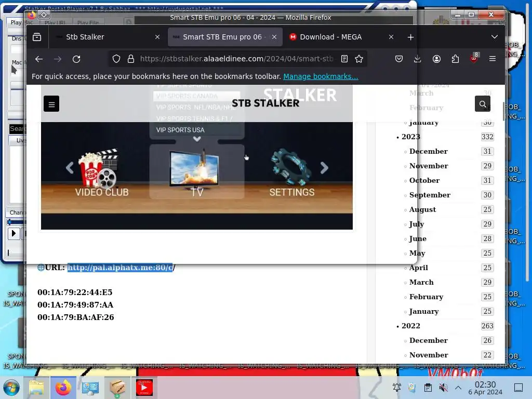Close the Download - MEGA tab
This screenshot has height=399, width=532.
(x=391, y=37)
